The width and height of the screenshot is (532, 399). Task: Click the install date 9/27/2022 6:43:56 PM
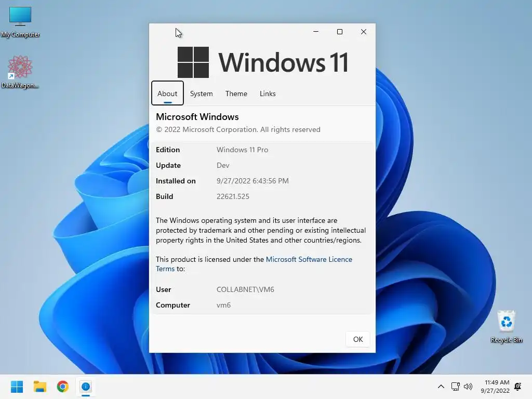252,181
